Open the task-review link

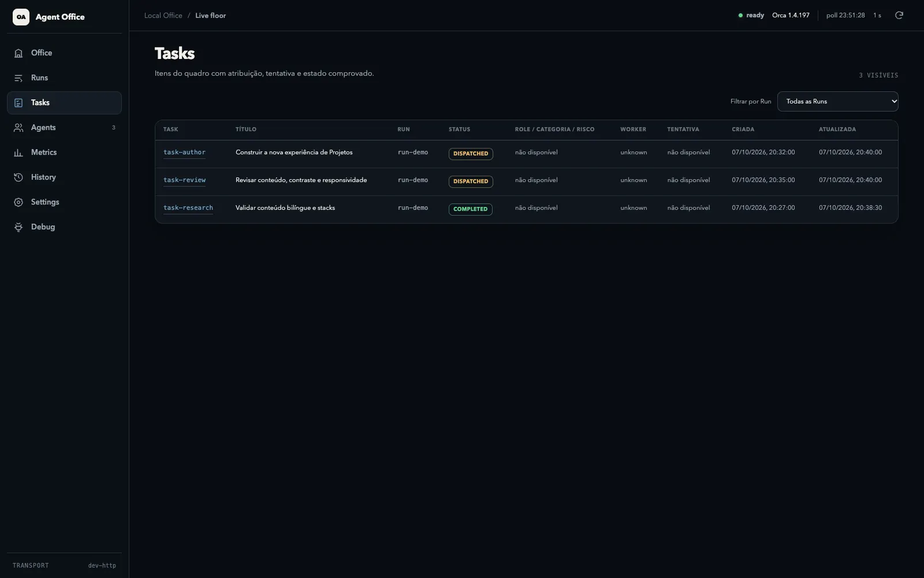click(184, 180)
